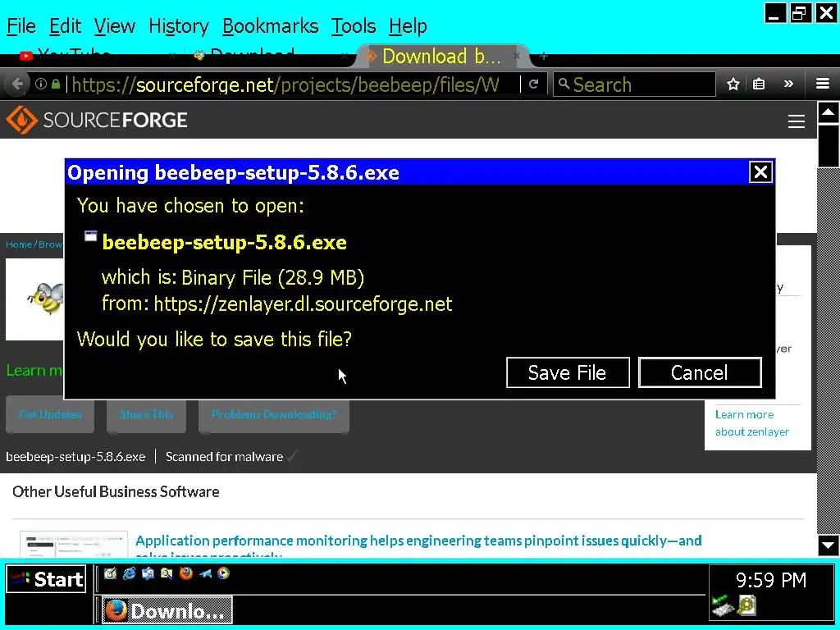Click the bold beebeep-setup-5.8.6.exe filename in dialog

coord(225,242)
